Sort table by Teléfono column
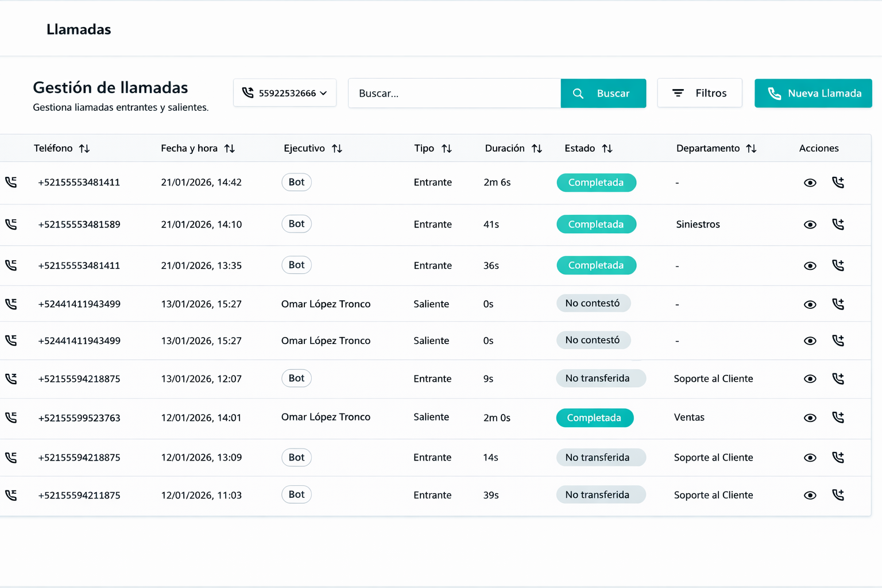 [84, 149]
